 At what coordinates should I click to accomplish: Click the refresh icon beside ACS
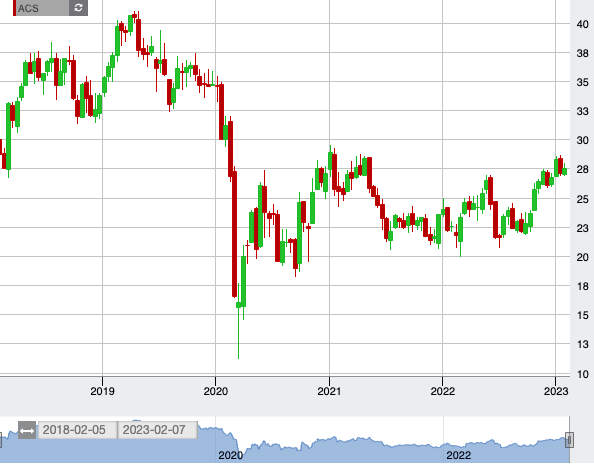point(78,8)
